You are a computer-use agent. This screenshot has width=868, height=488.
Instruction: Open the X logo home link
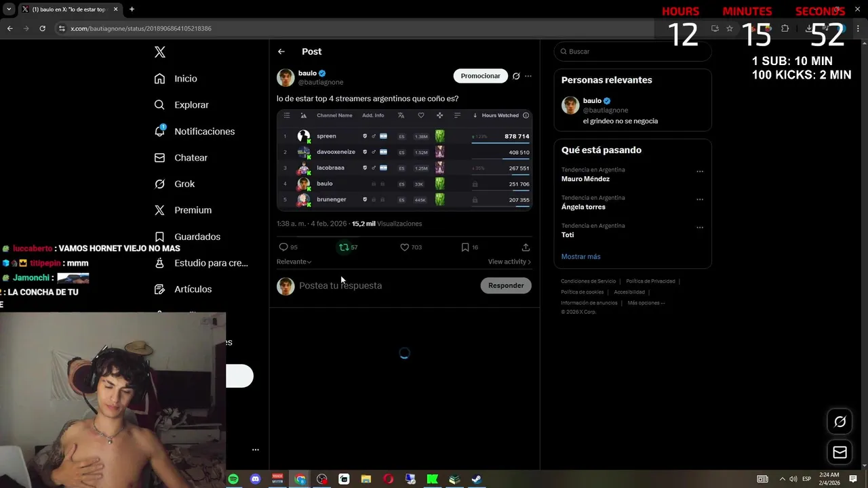(x=159, y=52)
